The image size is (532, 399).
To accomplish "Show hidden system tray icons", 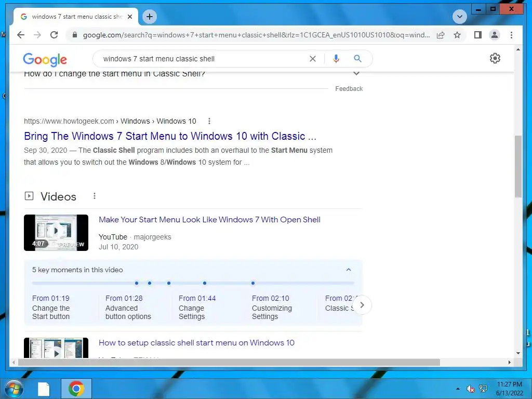I will point(458,389).
